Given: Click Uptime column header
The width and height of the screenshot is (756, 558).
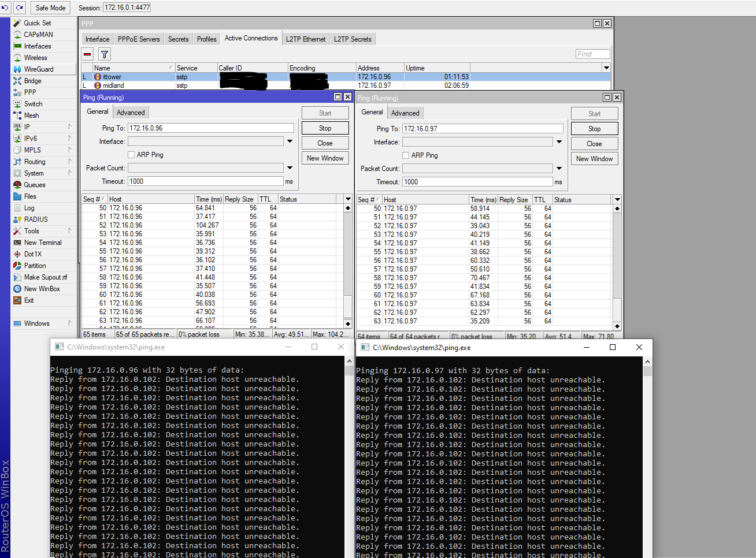Looking at the screenshot, I should point(437,68).
